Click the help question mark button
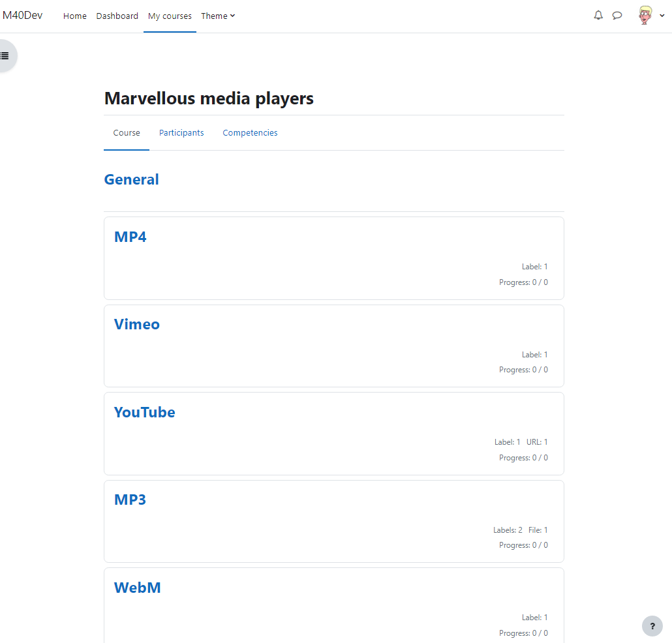 coord(652,626)
